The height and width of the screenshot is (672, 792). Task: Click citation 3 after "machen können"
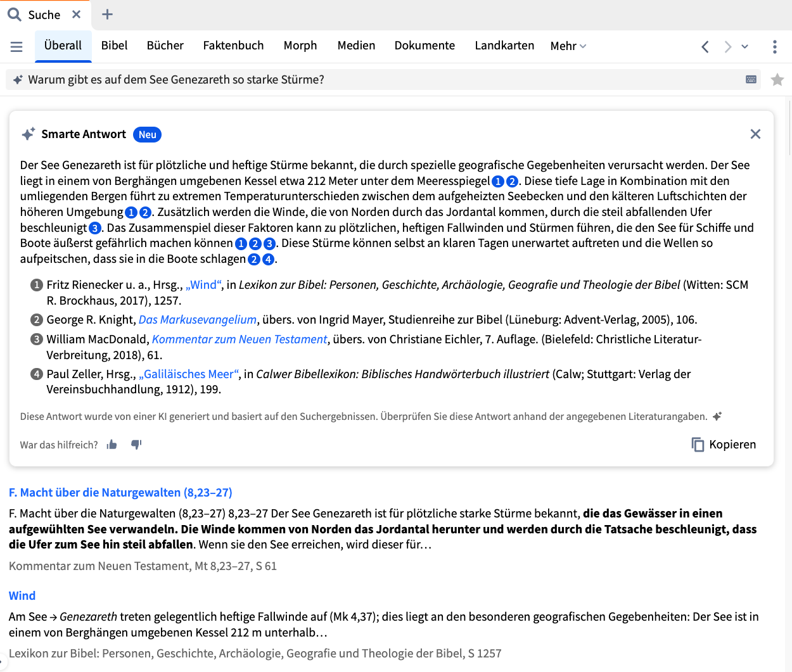269,244
